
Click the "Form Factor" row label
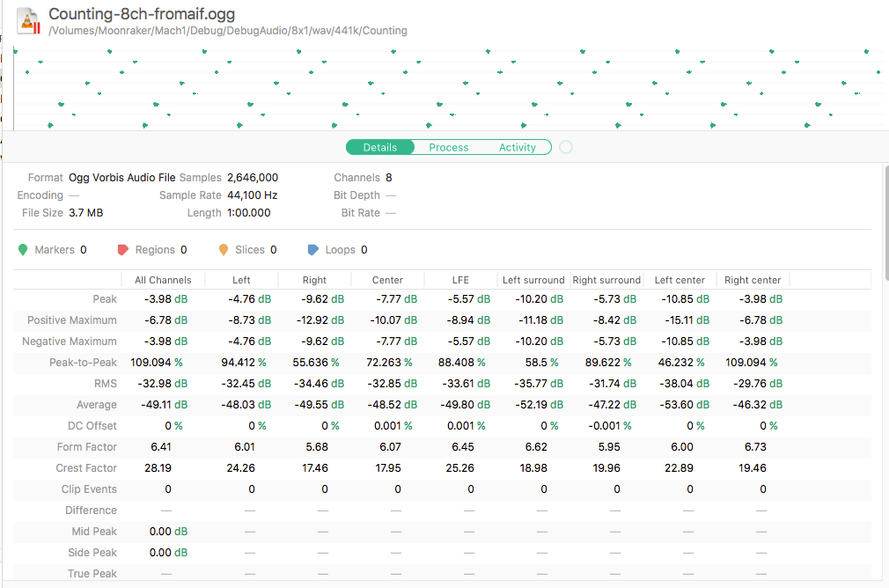point(87,447)
